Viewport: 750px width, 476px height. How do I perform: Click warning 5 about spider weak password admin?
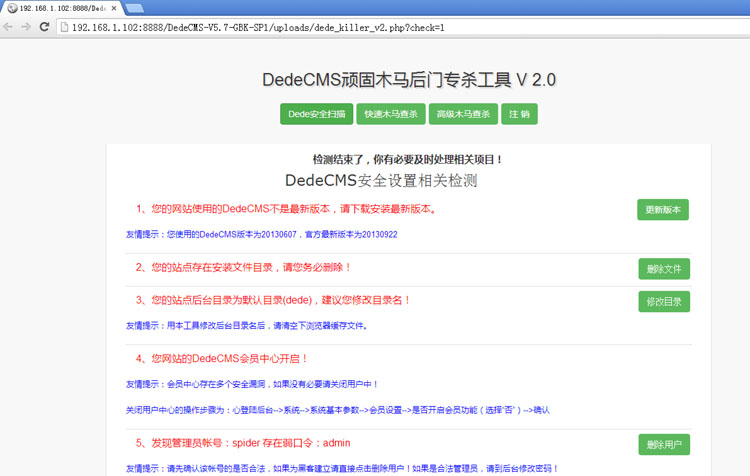click(x=243, y=443)
